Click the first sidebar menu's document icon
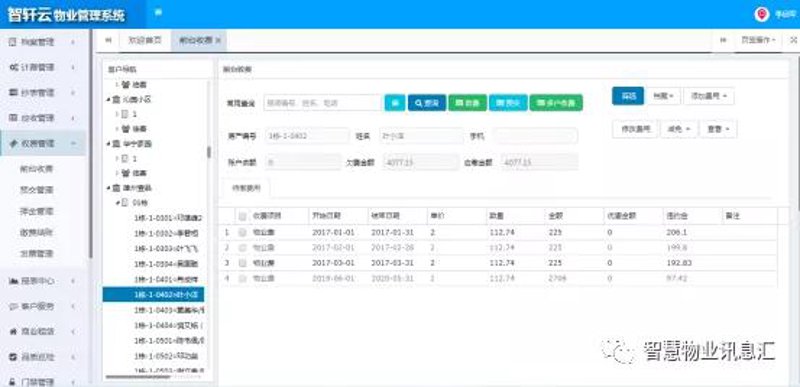 click(13, 42)
